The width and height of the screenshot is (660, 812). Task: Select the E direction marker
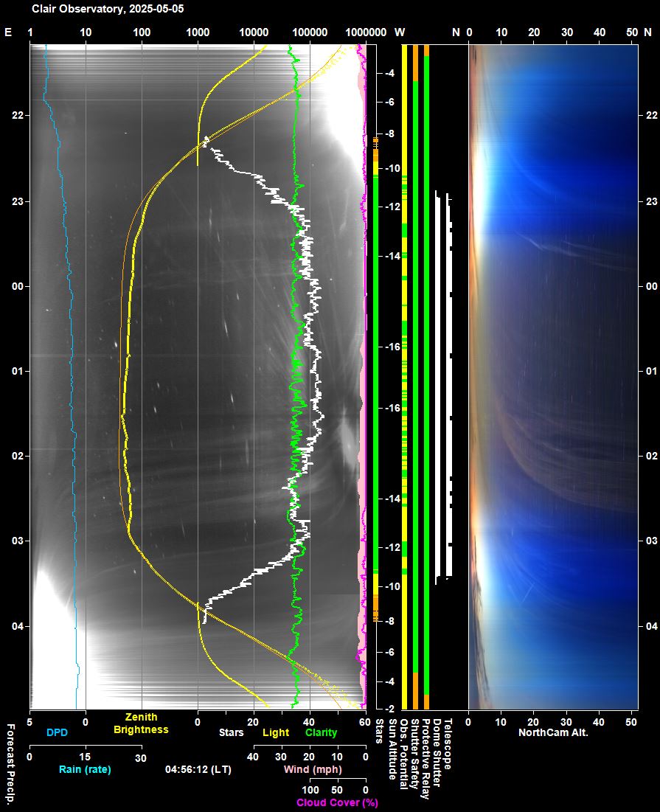[x=8, y=32]
